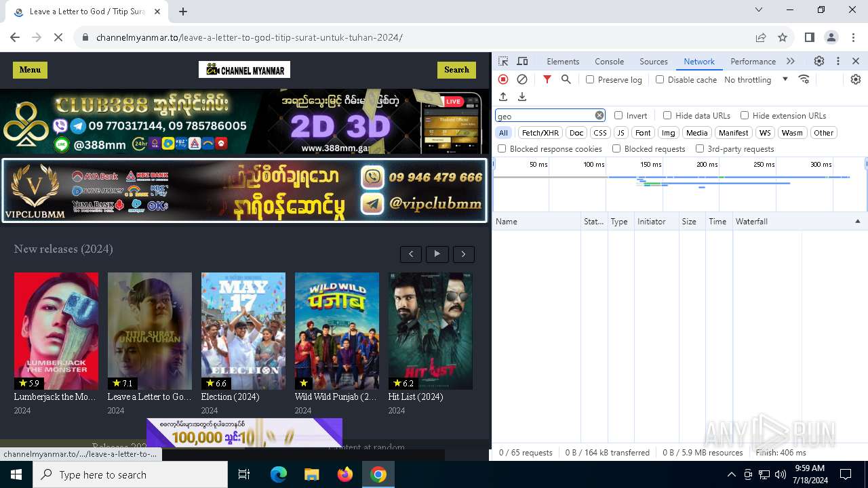Screen dimensions: 868x488
Task: Check the Invert filter checkbox
Action: (x=618, y=115)
